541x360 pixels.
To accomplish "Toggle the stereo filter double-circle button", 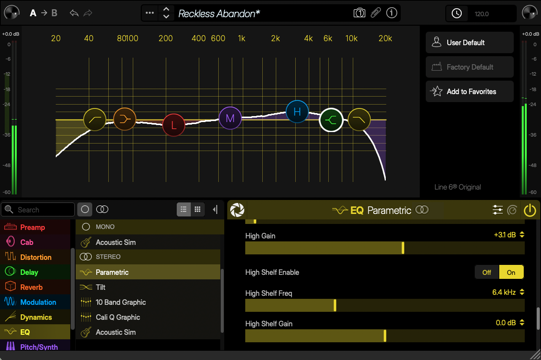I will click(x=102, y=209).
